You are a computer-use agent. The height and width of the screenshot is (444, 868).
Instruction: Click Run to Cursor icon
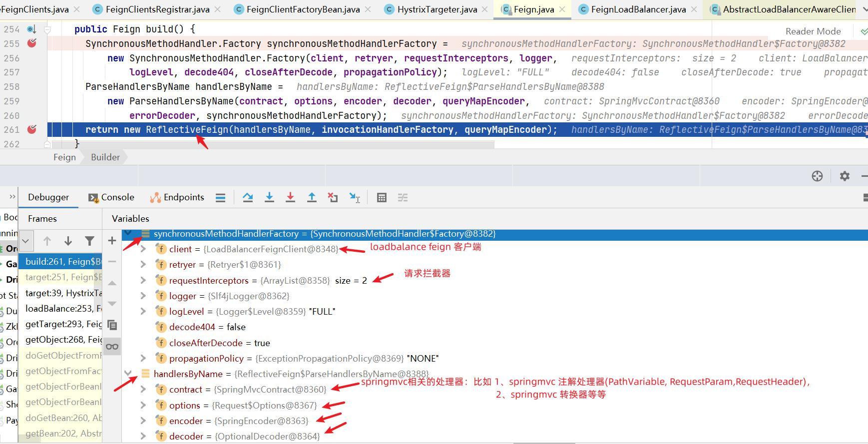tap(355, 197)
